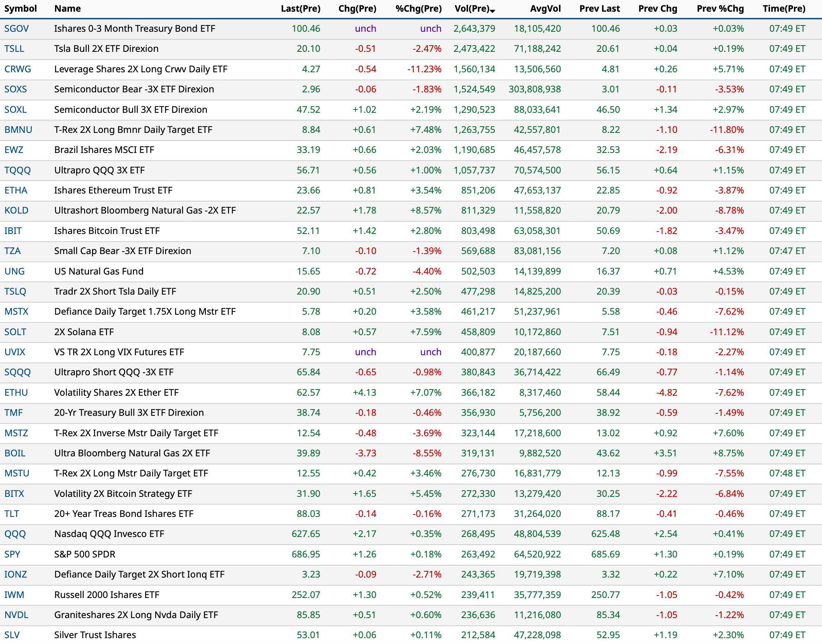Sort by AvgVol column header

click(545, 9)
